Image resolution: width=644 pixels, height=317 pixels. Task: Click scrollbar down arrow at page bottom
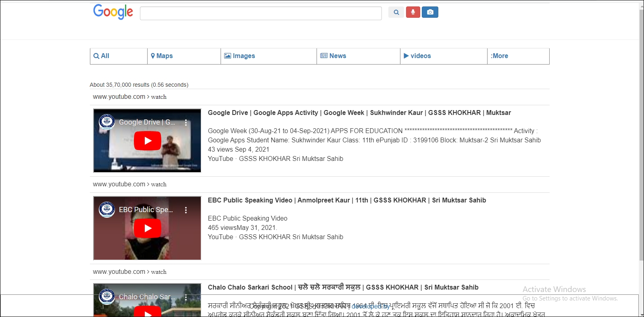[641, 314]
